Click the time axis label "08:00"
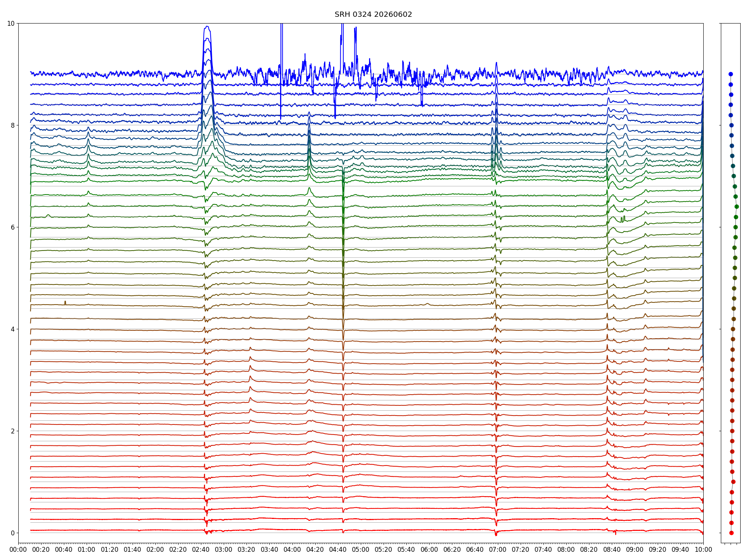The image size is (747, 560). pos(566,550)
